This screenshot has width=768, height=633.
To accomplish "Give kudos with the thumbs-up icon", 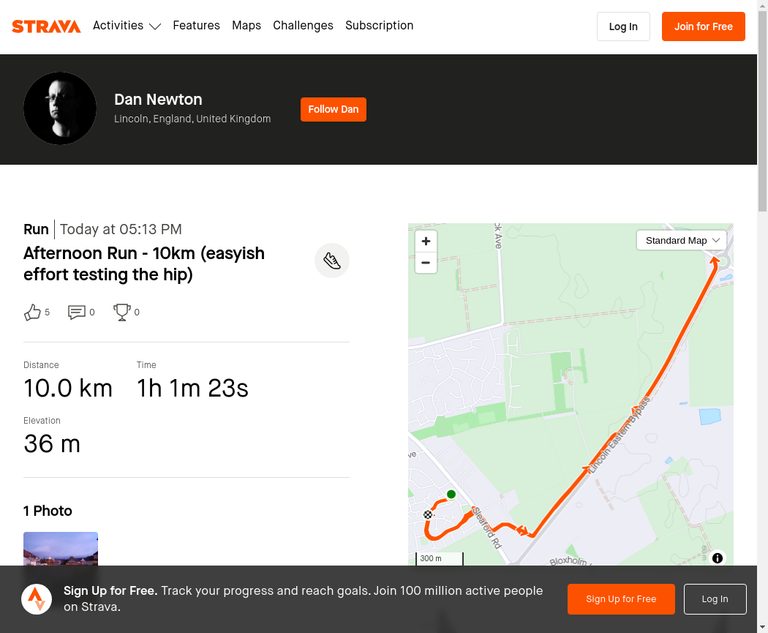I will (32, 312).
